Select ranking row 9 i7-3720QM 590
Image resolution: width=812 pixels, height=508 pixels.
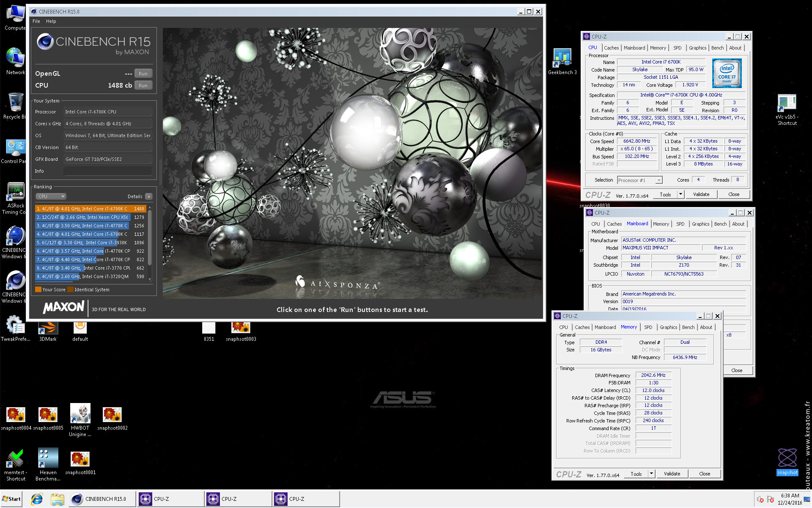click(91, 276)
